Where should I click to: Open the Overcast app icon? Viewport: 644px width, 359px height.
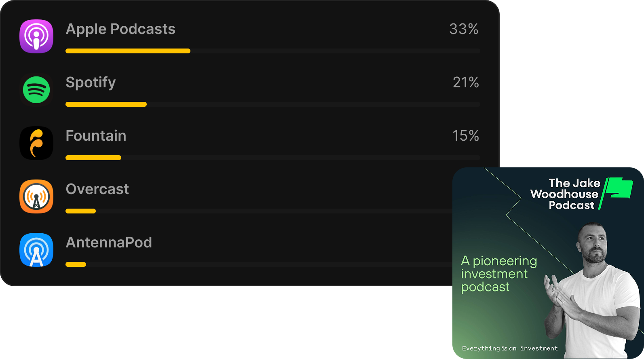pyautogui.click(x=36, y=196)
